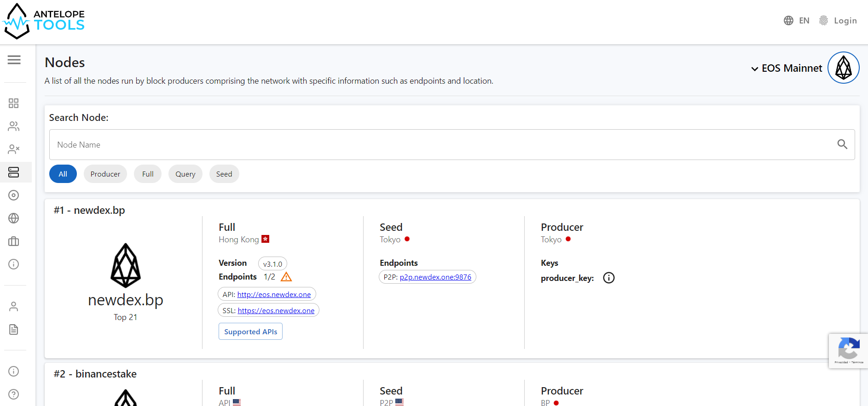868x406 pixels.
Task: Click the language globe icon
Action: point(788,21)
